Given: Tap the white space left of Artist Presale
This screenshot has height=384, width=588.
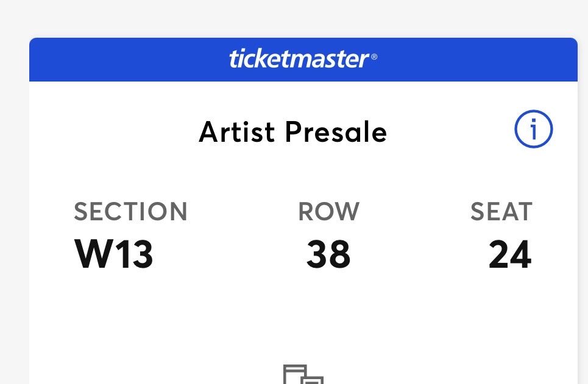Looking at the screenshot, I should tap(116, 132).
